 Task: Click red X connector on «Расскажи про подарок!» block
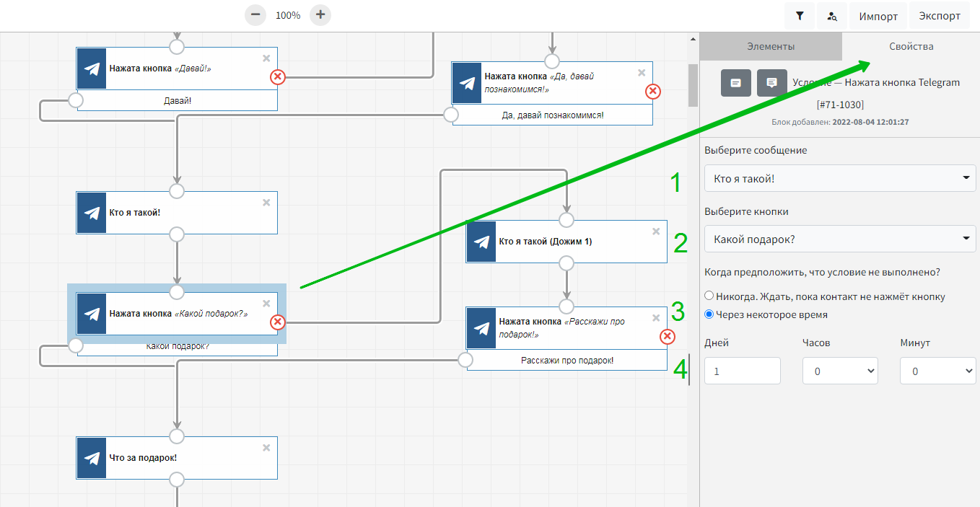[668, 336]
